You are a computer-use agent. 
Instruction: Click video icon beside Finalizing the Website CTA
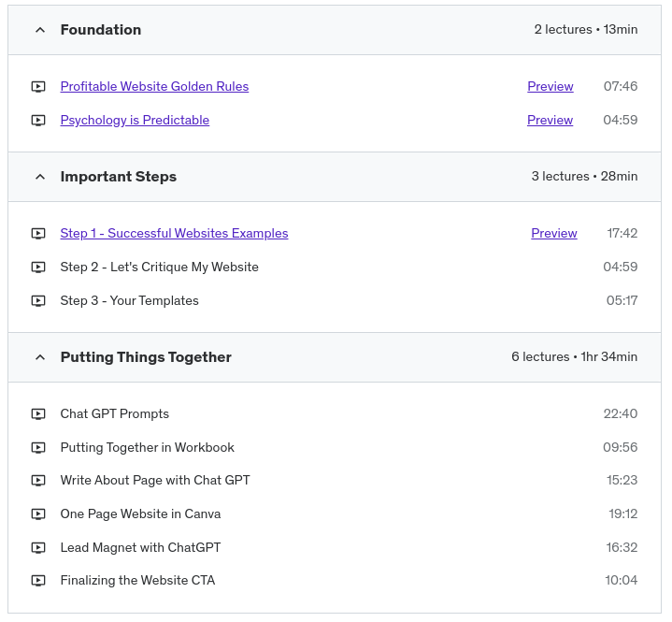tap(38, 581)
